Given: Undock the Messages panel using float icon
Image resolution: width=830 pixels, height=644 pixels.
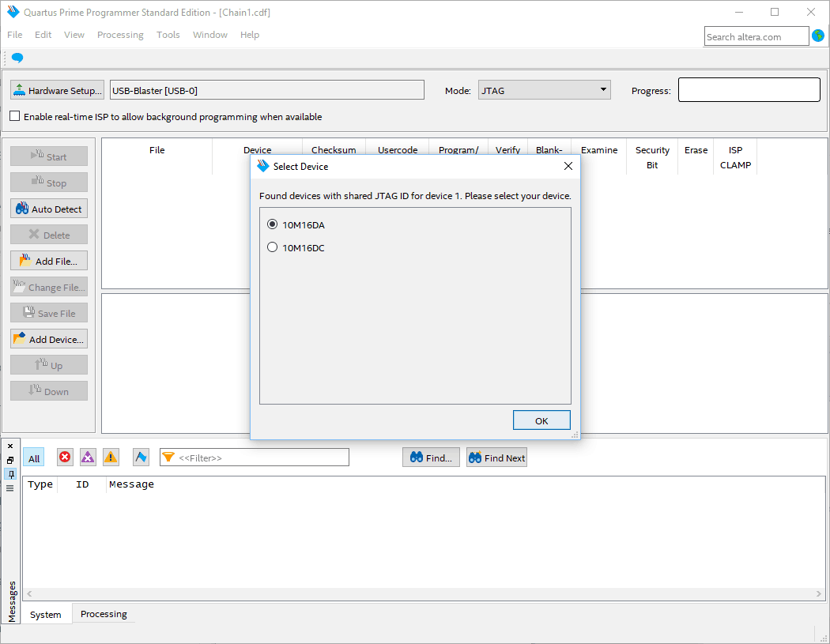Looking at the screenshot, I should (x=10, y=460).
